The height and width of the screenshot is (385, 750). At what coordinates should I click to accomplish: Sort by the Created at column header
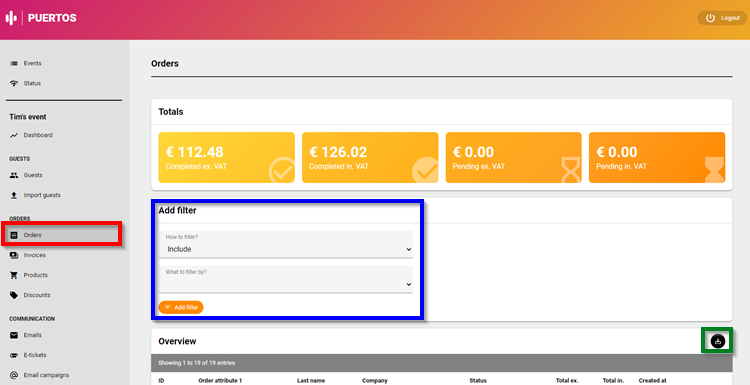tap(652, 381)
